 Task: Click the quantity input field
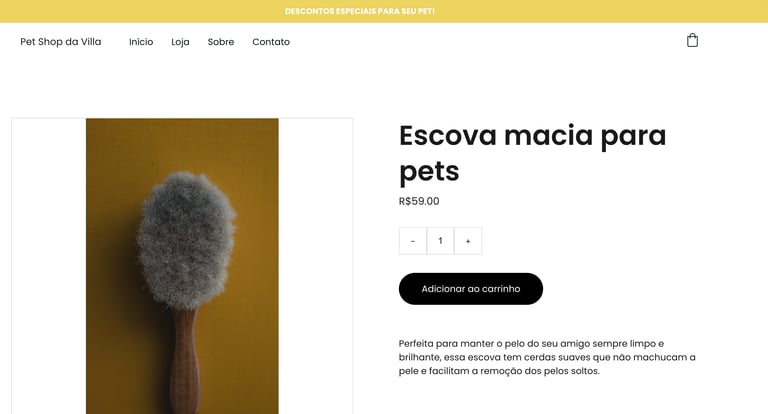[440, 241]
